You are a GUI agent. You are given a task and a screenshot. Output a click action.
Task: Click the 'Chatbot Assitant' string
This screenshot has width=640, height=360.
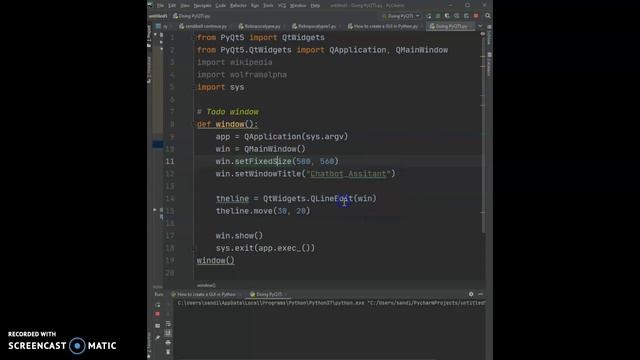tap(348, 173)
